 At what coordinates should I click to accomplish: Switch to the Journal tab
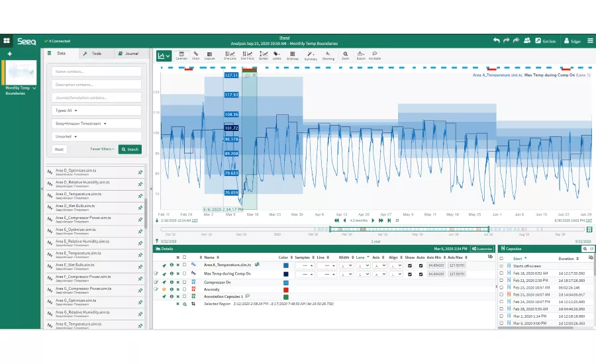click(x=132, y=54)
